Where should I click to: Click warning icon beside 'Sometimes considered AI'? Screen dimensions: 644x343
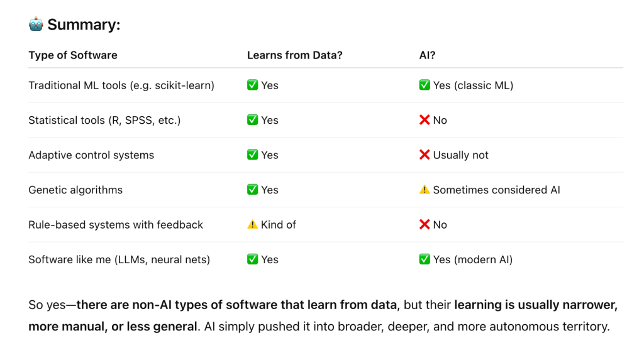(425, 190)
